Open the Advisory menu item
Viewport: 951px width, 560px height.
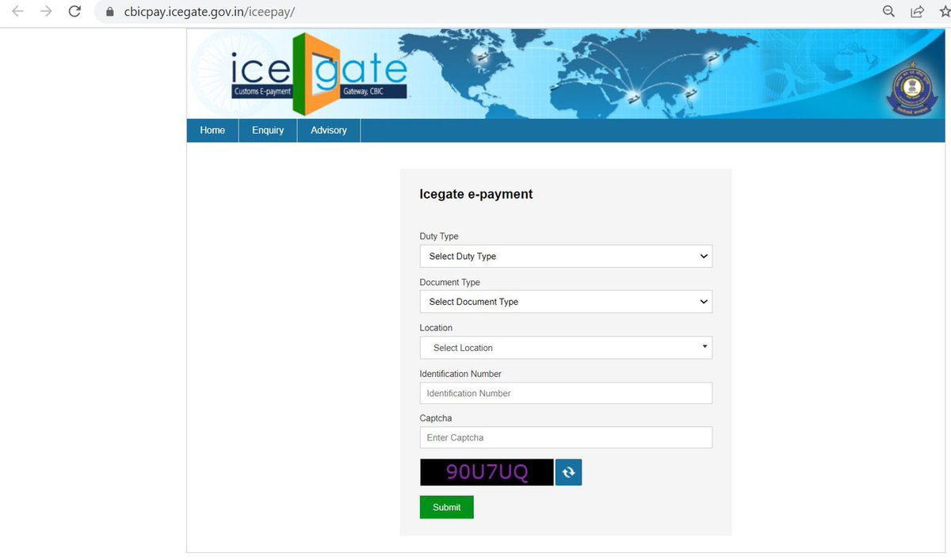329,131
